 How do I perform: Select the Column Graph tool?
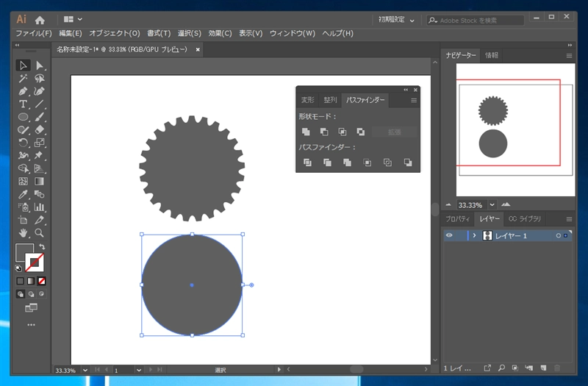[x=40, y=207]
